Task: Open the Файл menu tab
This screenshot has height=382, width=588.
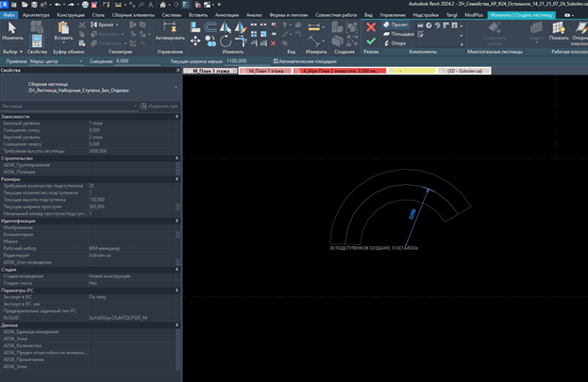Action: coord(9,15)
